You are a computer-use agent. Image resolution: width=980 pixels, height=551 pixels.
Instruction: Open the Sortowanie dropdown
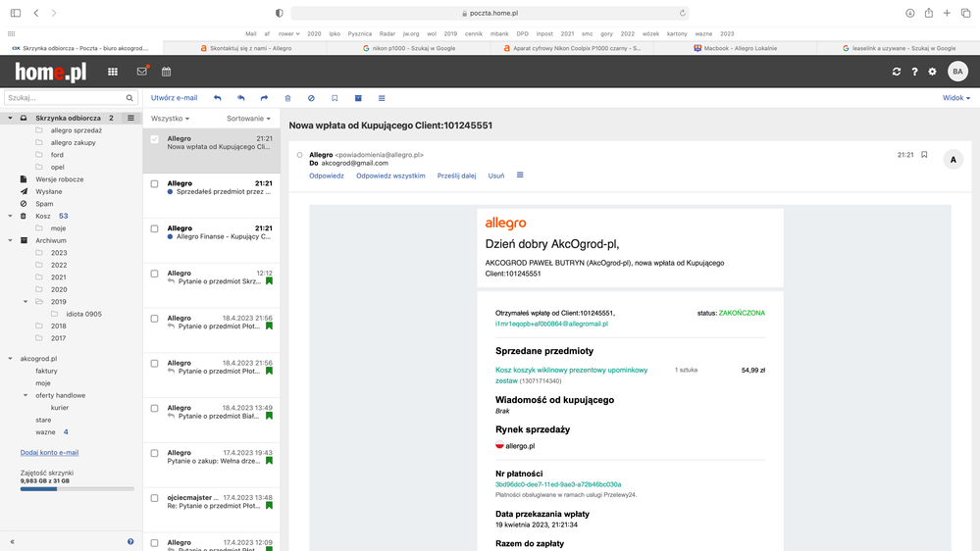248,119
